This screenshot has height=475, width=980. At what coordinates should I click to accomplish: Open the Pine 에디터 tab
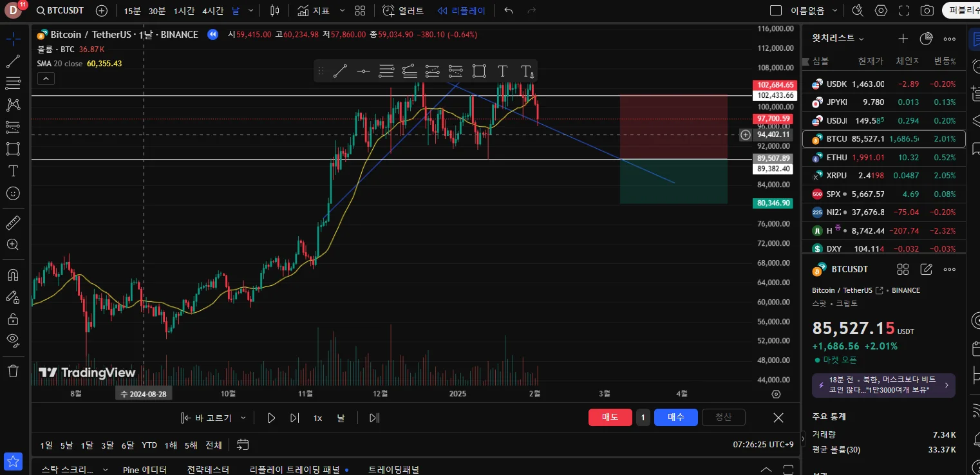point(145,469)
